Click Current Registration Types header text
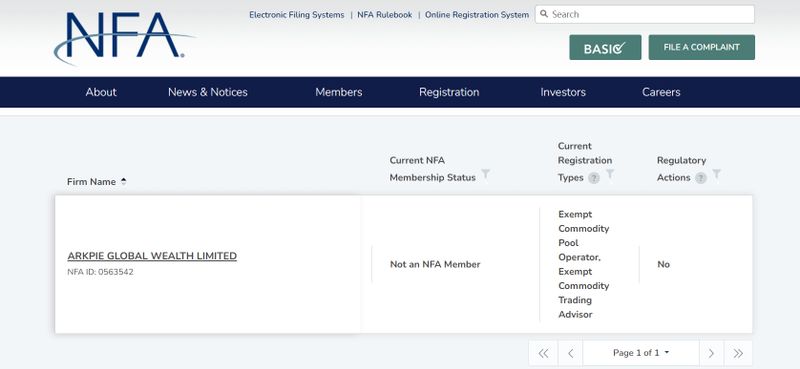 (585, 162)
